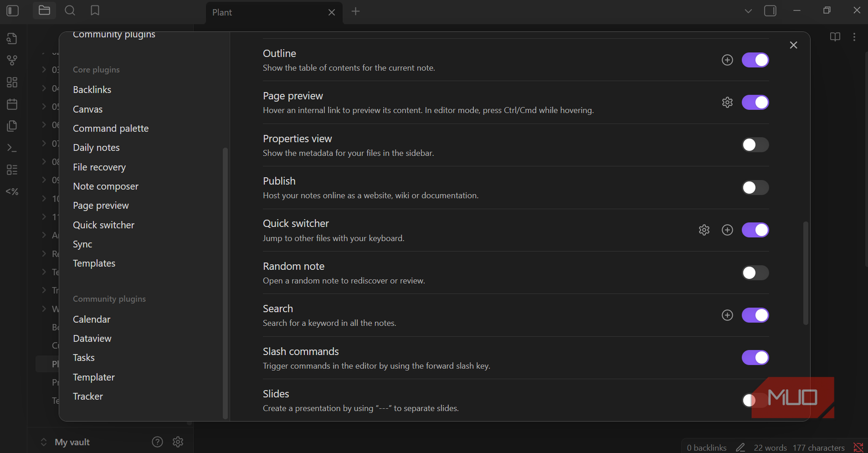Open the tab list dropdown arrow
This screenshot has height=453, width=868.
(x=748, y=11)
